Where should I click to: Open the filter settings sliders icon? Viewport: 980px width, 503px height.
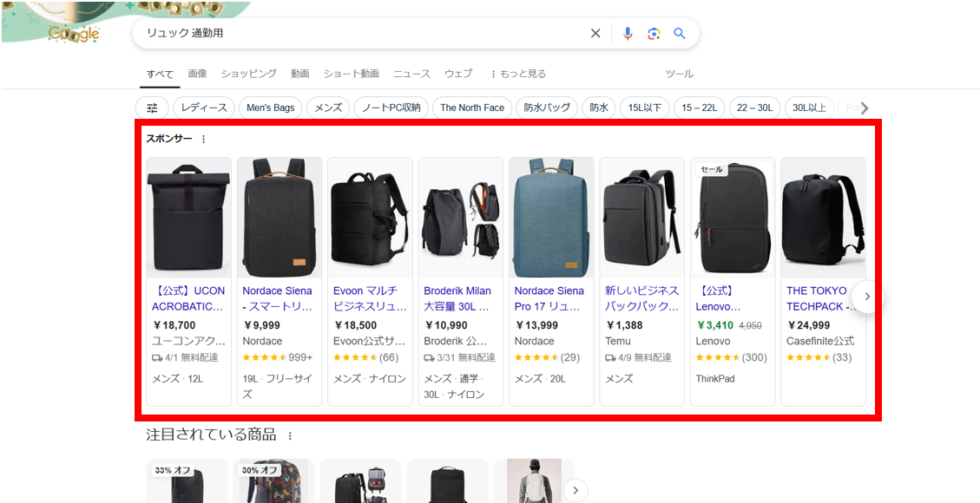(152, 108)
